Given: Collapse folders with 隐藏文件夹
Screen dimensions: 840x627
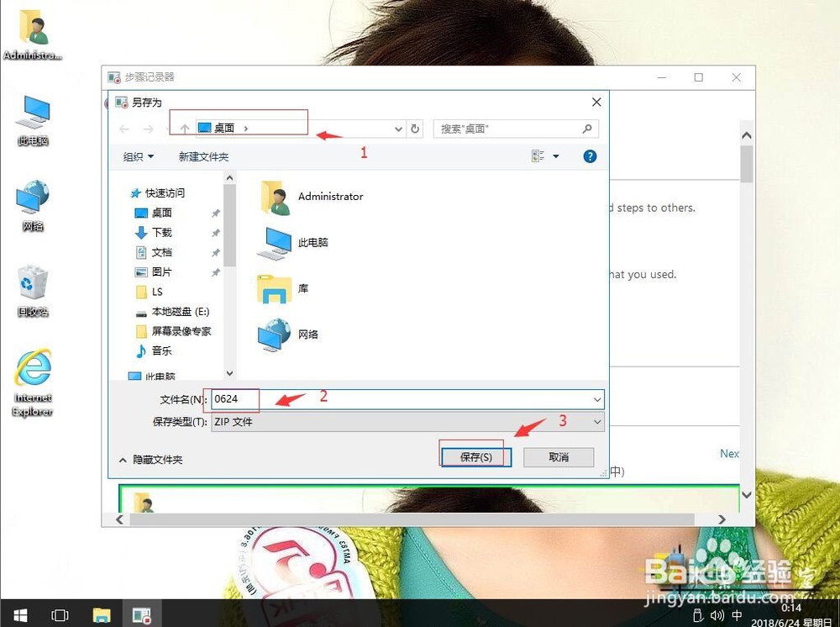Looking at the screenshot, I should tap(150, 460).
